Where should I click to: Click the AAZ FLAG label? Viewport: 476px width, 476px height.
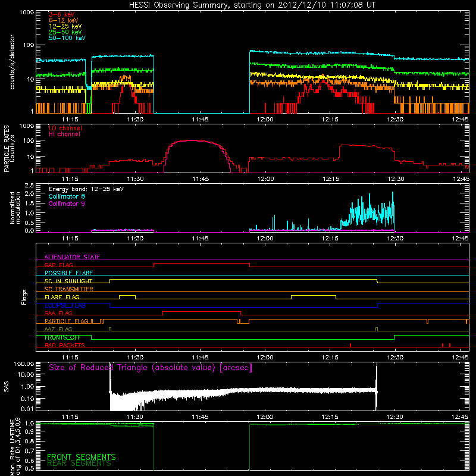click(x=58, y=329)
